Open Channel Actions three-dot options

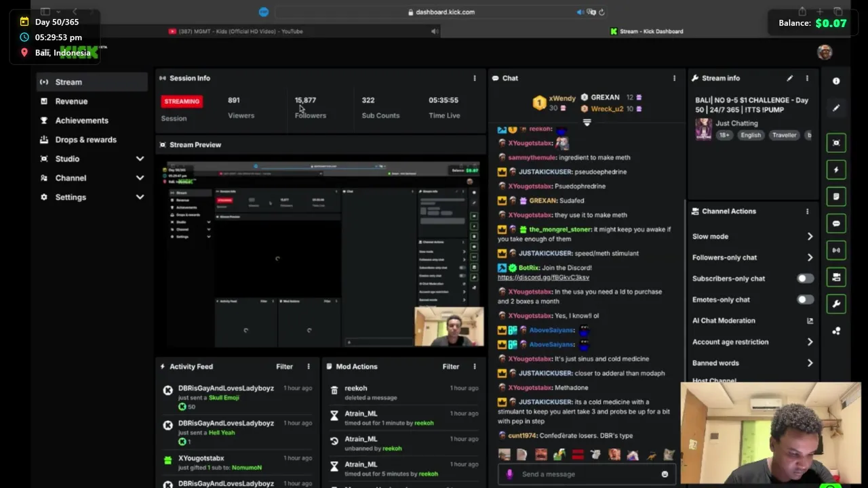(x=807, y=211)
